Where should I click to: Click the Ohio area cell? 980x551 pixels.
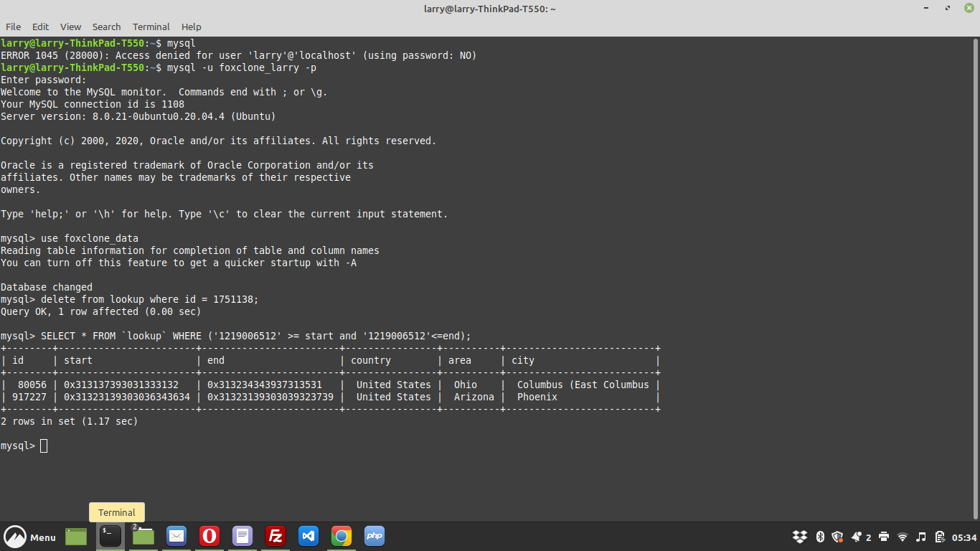pyautogui.click(x=466, y=385)
